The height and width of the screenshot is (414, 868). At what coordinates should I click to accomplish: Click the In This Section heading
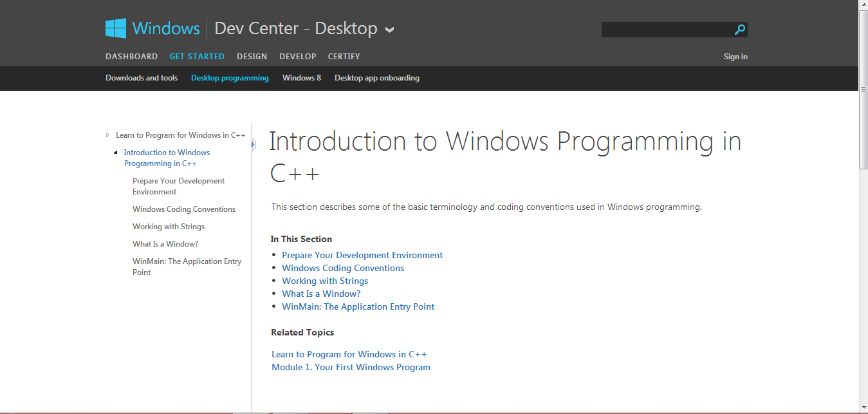pyautogui.click(x=301, y=239)
